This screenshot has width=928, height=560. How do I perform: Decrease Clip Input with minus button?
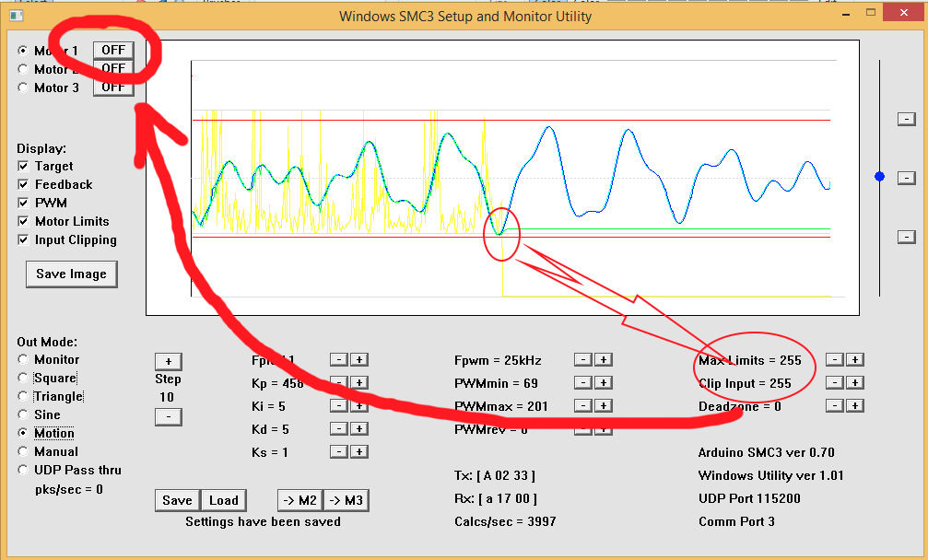click(x=835, y=382)
